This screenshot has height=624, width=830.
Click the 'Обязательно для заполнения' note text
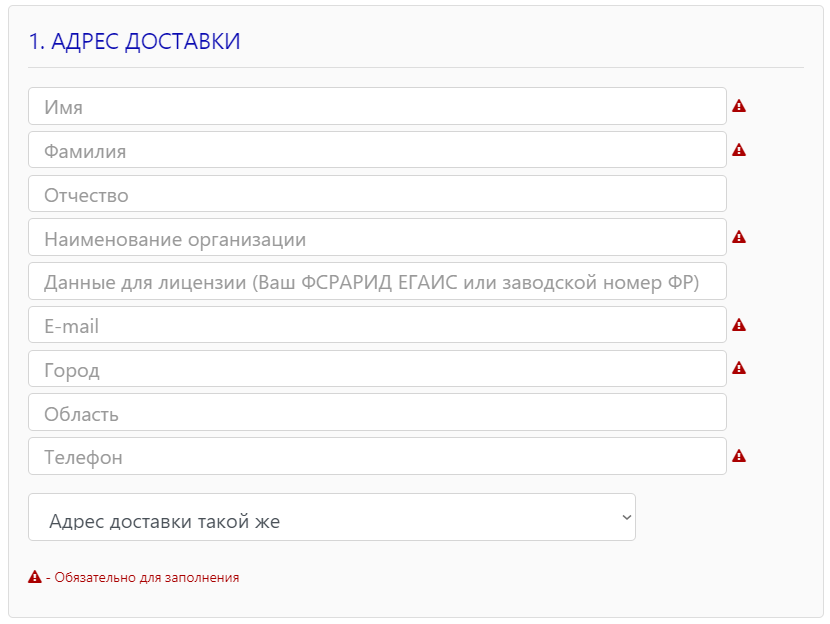(146, 577)
